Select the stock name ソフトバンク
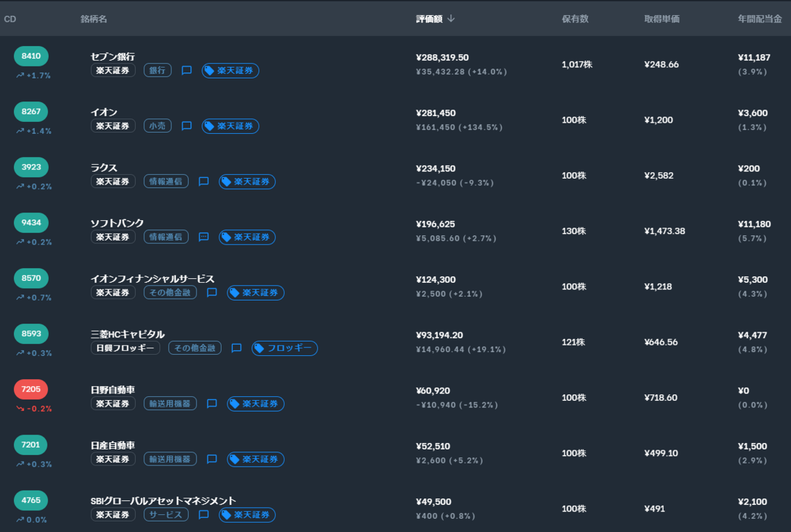This screenshot has width=791, height=532. point(117,223)
